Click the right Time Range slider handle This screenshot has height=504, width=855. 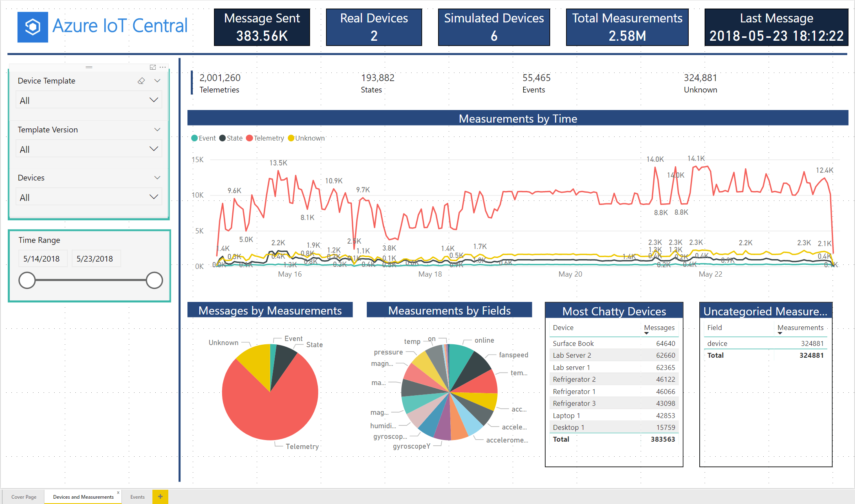pos(154,280)
